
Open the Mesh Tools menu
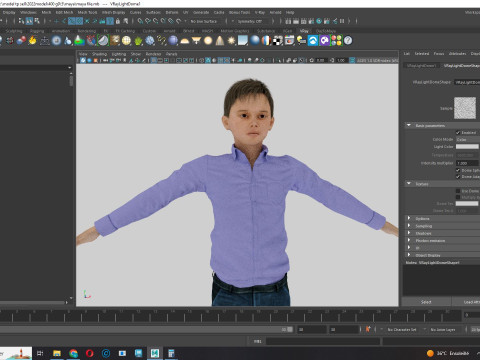pyautogui.click(x=87, y=12)
